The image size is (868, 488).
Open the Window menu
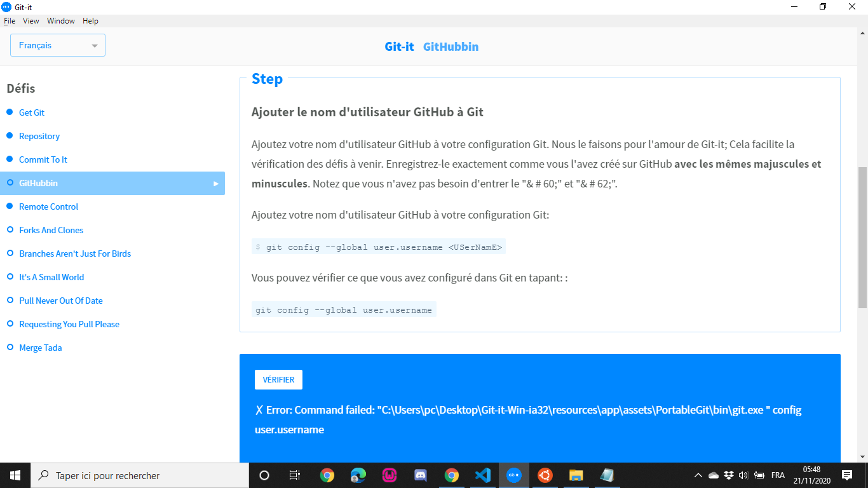pos(61,21)
